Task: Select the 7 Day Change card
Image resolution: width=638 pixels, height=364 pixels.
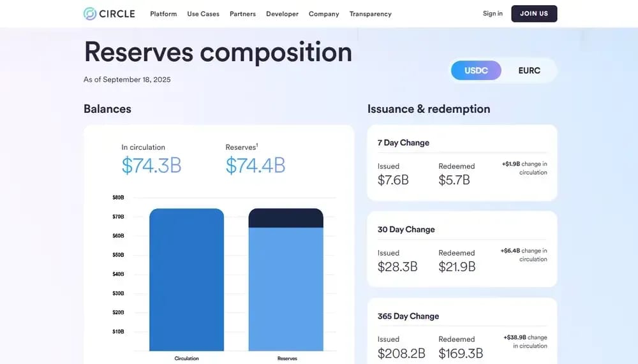Action: click(462, 163)
